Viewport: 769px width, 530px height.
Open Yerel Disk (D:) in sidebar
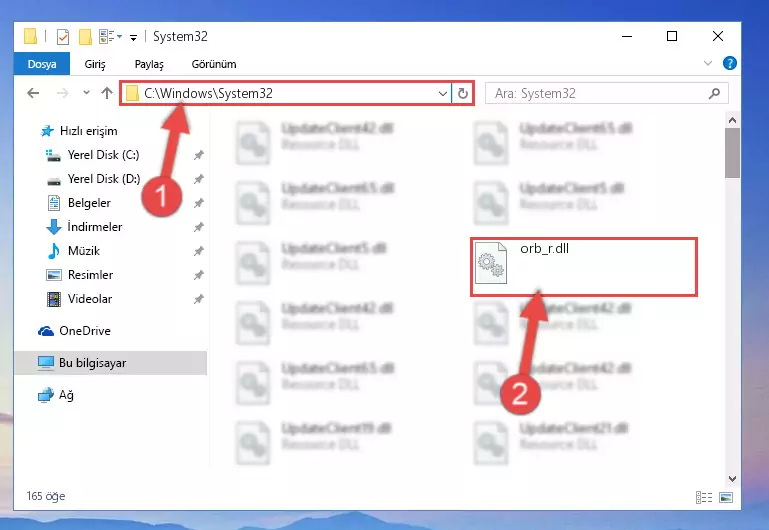pos(93,179)
